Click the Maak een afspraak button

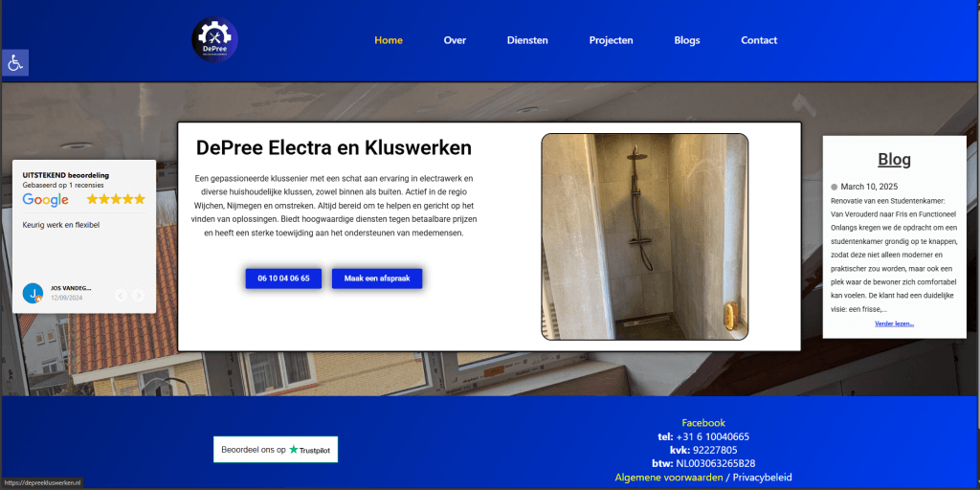point(377,278)
